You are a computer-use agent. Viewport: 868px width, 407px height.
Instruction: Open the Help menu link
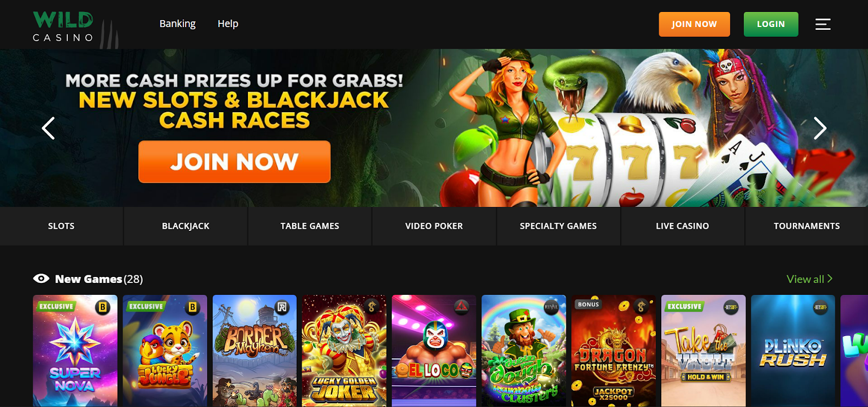pos(228,24)
